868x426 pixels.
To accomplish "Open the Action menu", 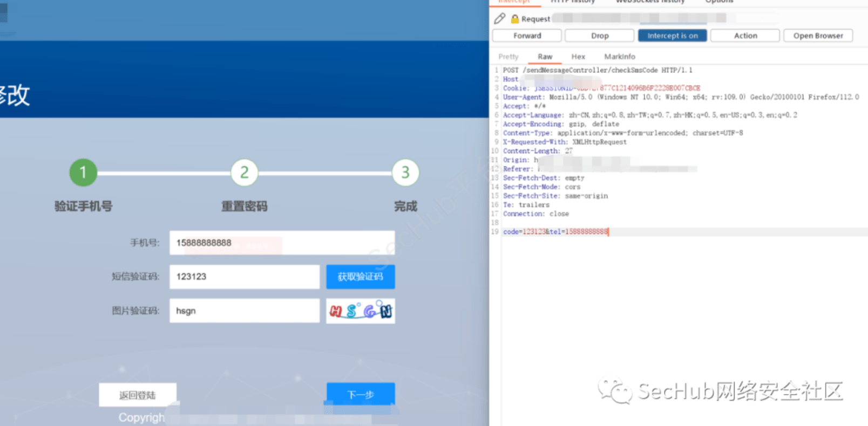I will click(745, 36).
